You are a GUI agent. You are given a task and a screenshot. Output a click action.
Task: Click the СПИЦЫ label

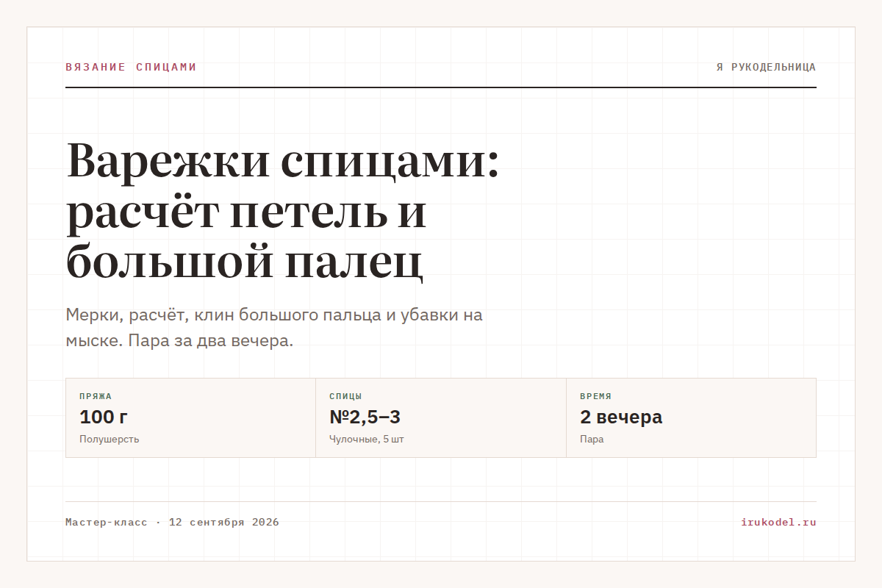click(x=345, y=396)
